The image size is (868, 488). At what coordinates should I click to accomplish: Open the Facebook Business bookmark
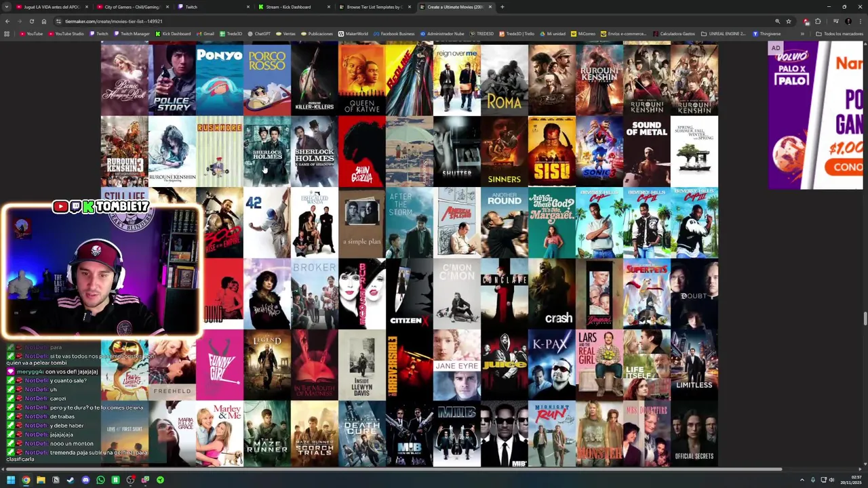pos(393,34)
